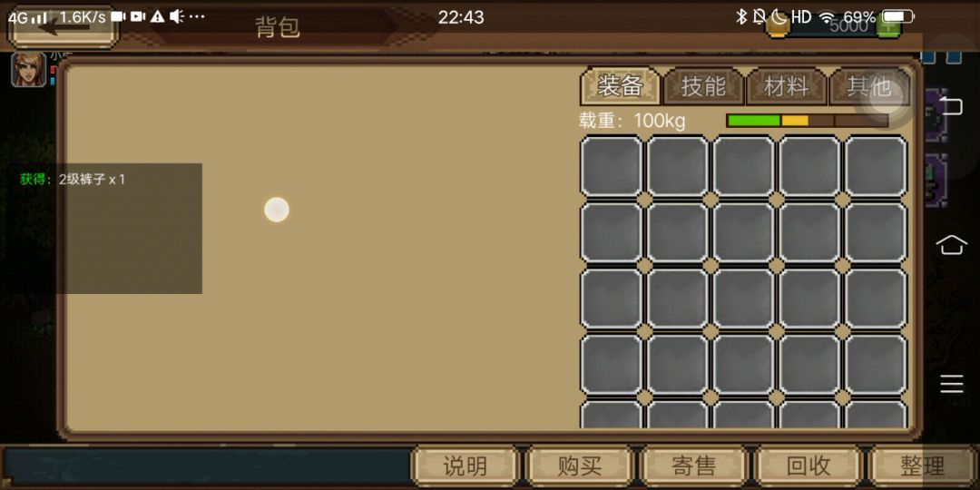Tap the Android home navigation icon
Image resolution: width=980 pixels, height=490 pixels.
951,245
